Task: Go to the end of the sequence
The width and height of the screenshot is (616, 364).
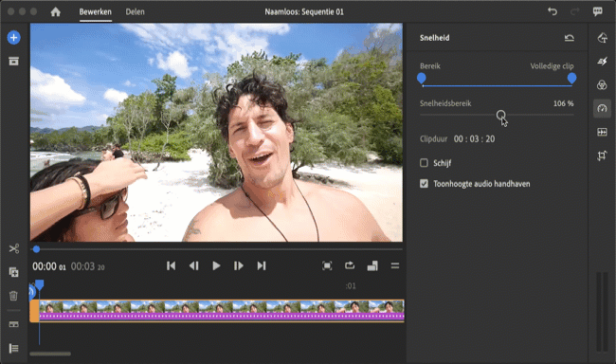Action: 262,265
